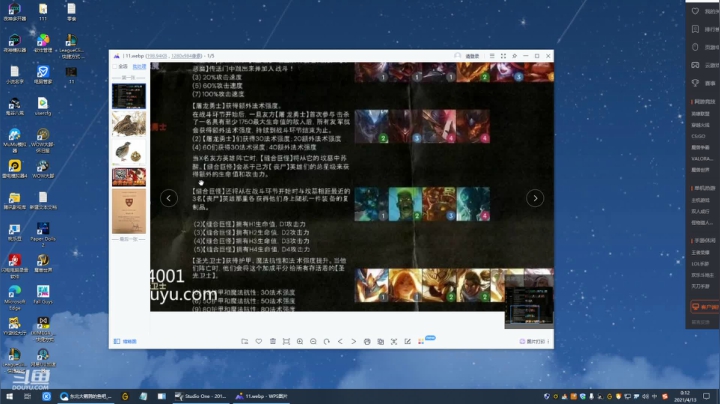The width and height of the screenshot is (720, 404).
Task: Open the browser window taskbar item
Action: point(86,396)
